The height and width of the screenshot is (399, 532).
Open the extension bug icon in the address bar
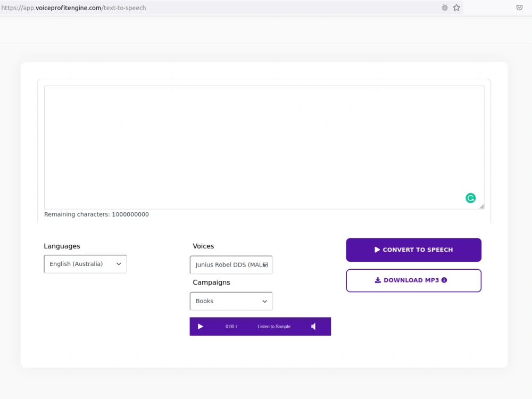(x=444, y=8)
